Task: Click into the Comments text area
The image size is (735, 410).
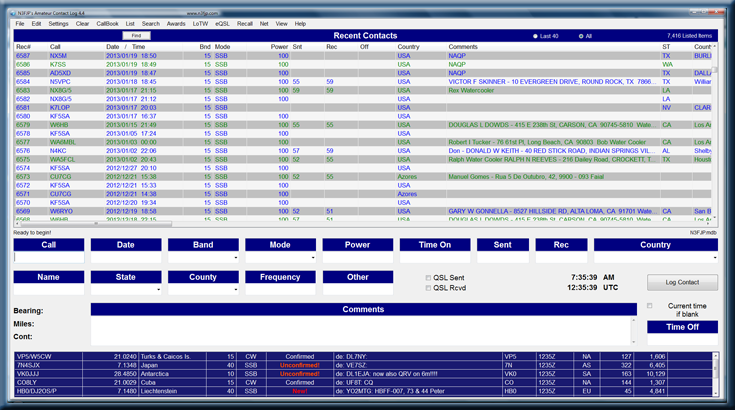Action: pyautogui.click(x=362, y=330)
